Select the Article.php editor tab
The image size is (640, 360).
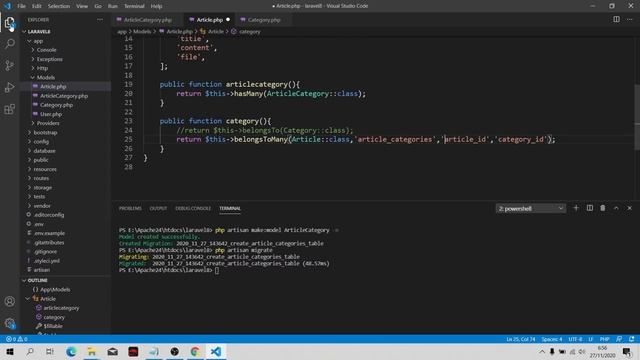pos(209,20)
